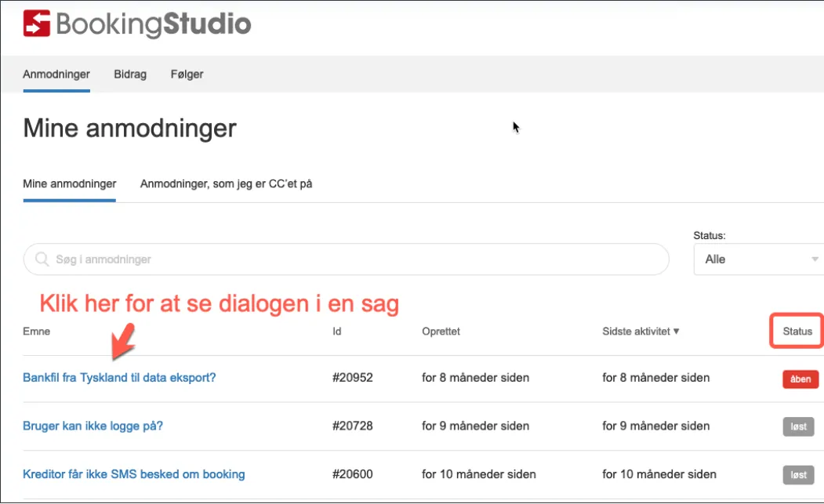Open the "Anmodninger, som jeg er CC'et på" tab
824x504 pixels.
(x=227, y=183)
